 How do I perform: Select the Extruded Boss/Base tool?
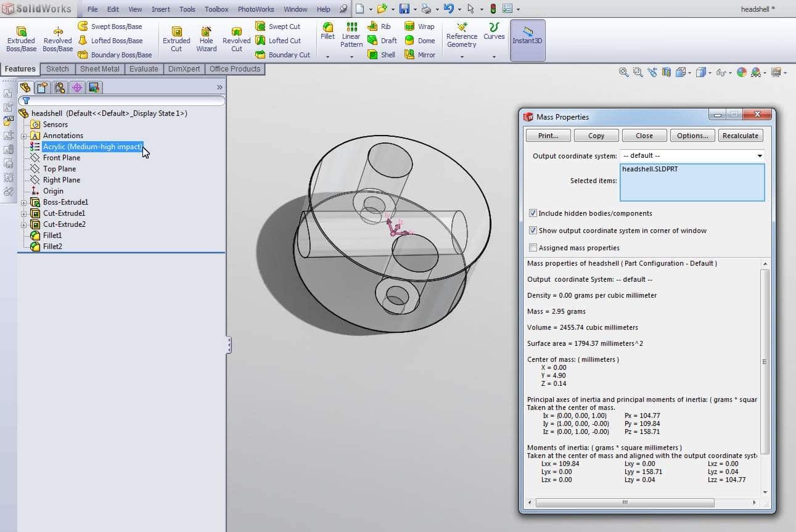21,39
